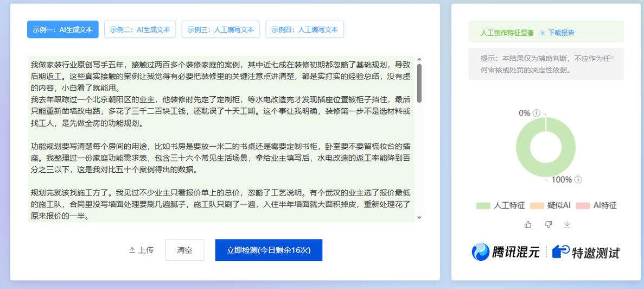The width and height of the screenshot is (644, 289).
Task: Select 示例一:AI生成文本 tab
Action: point(63,30)
